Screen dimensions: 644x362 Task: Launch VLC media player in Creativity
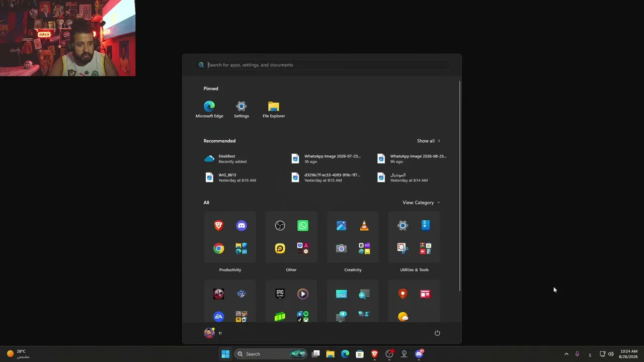364,226
